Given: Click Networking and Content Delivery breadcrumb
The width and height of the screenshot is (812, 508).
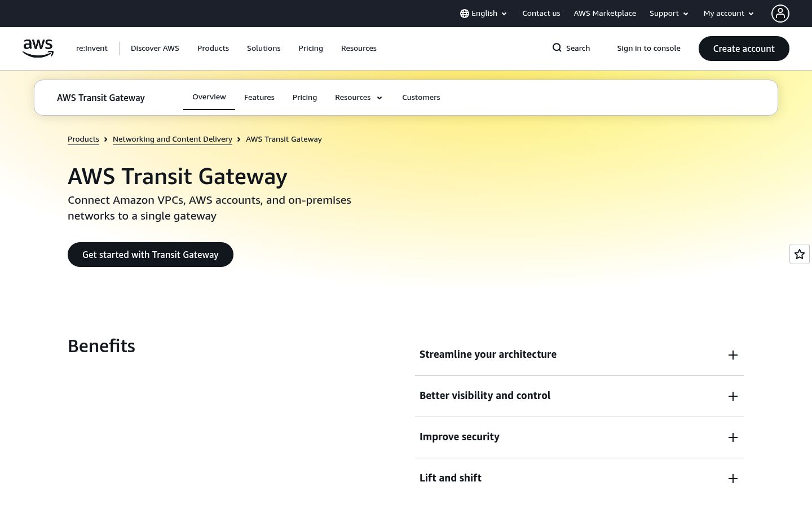Looking at the screenshot, I should click(173, 139).
